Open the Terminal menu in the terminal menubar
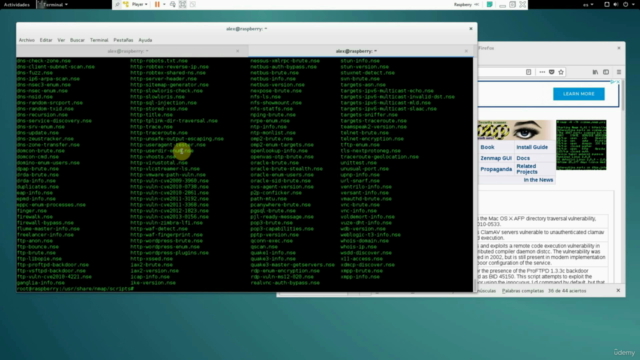 pyautogui.click(x=99, y=40)
